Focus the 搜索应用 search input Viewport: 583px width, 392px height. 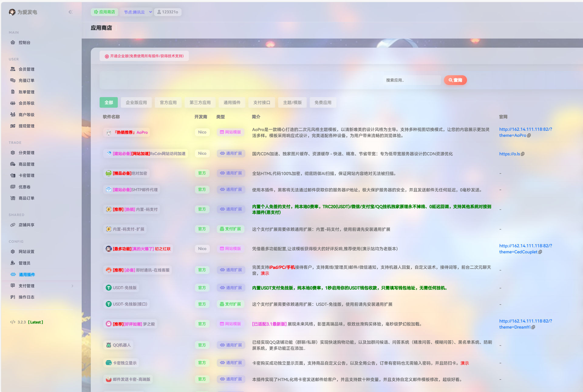pos(411,80)
